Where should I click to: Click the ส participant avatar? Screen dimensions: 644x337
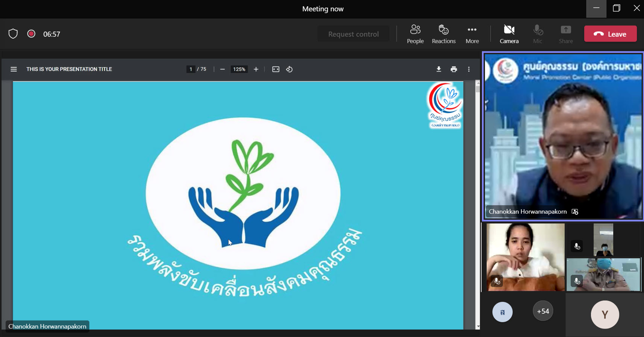[502, 312]
